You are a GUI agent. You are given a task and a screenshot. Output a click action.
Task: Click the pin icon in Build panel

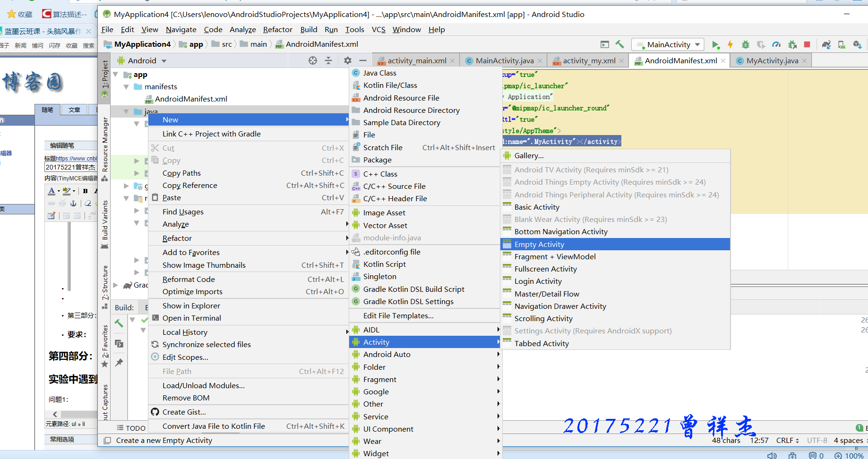(119, 363)
